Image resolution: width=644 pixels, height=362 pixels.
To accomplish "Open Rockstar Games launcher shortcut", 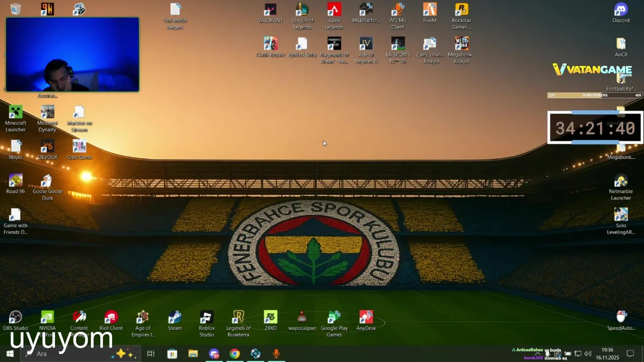I will (x=461, y=16).
